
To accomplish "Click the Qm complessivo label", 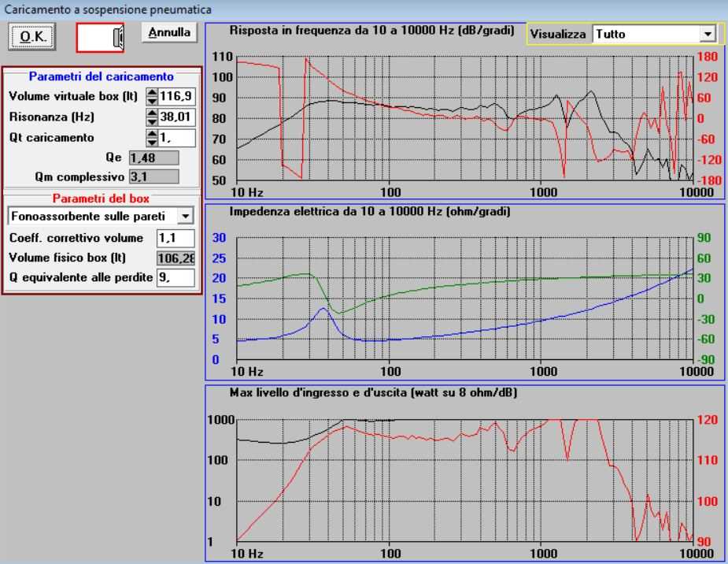I will pyautogui.click(x=79, y=177).
